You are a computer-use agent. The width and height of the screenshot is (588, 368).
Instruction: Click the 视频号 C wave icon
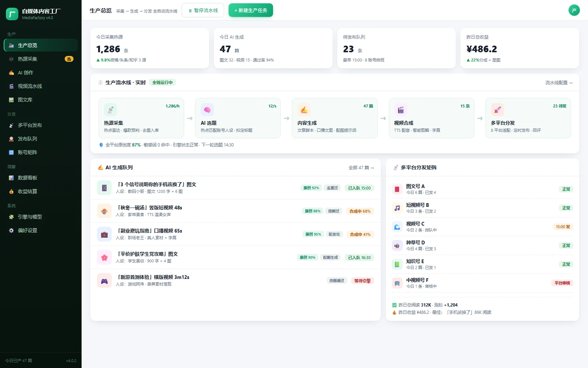[x=397, y=227]
